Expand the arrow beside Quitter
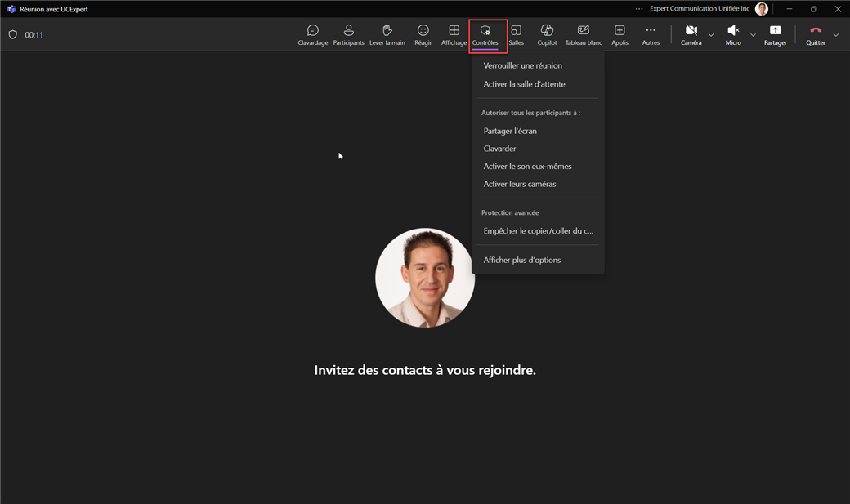Viewport: 850px width, 504px height. (x=835, y=35)
